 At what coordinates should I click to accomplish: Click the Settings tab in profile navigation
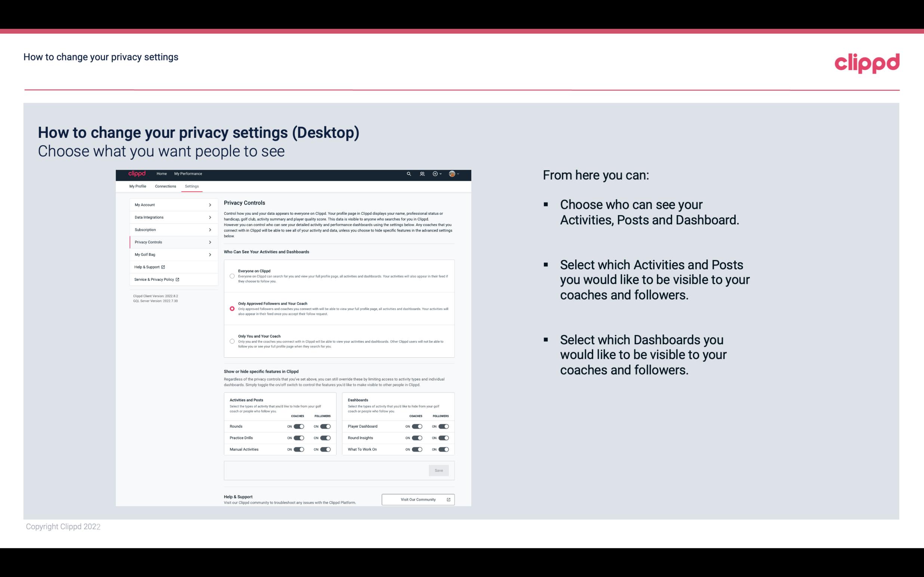192,186
